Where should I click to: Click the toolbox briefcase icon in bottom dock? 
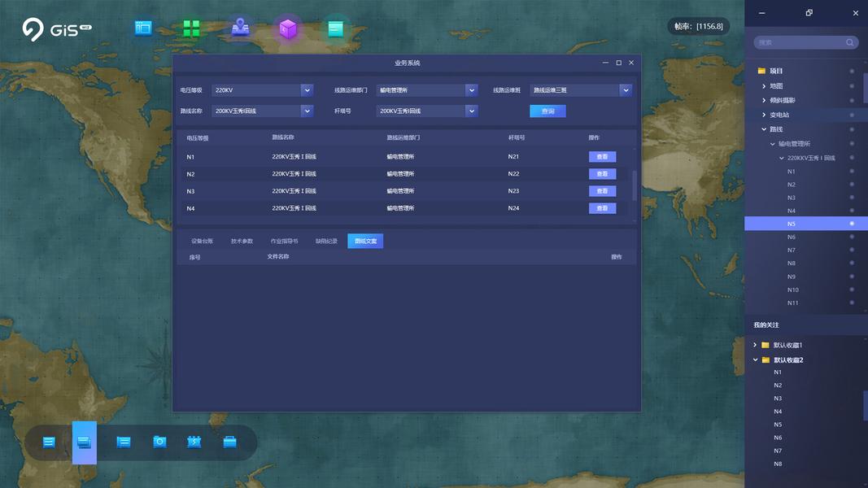tap(229, 442)
